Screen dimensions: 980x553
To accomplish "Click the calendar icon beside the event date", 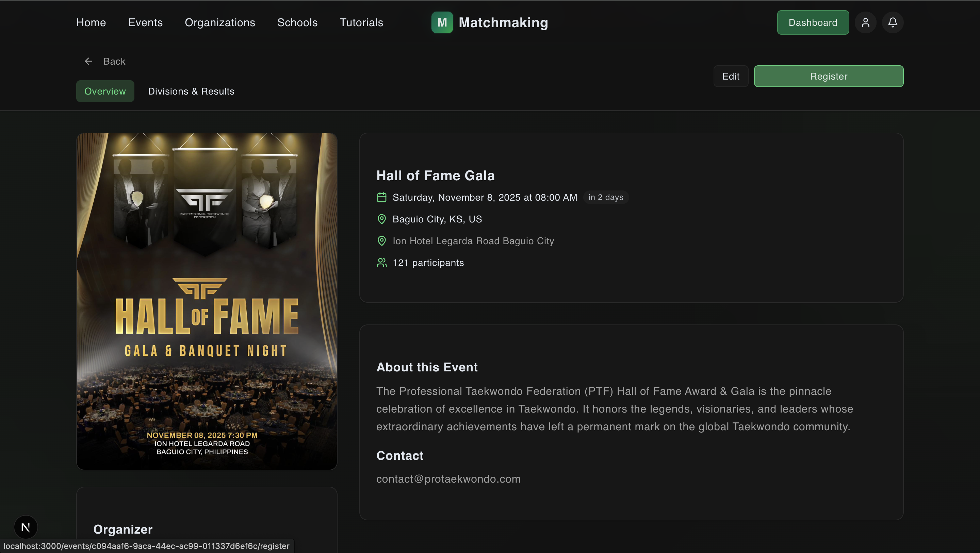I will (x=381, y=197).
